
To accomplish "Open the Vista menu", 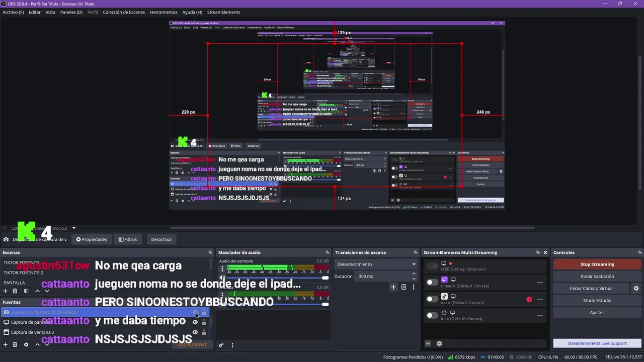I will pyautogui.click(x=50, y=12).
